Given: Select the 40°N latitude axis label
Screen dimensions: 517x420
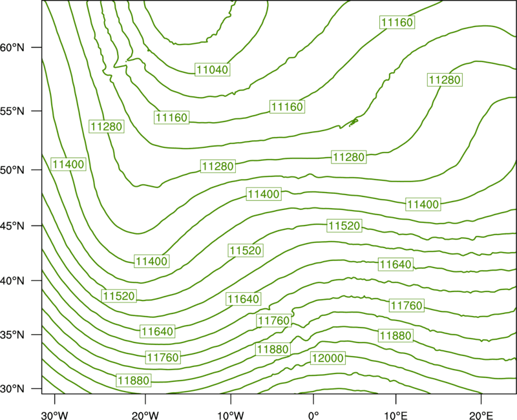Looking at the screenshot, I should point(12,281).
